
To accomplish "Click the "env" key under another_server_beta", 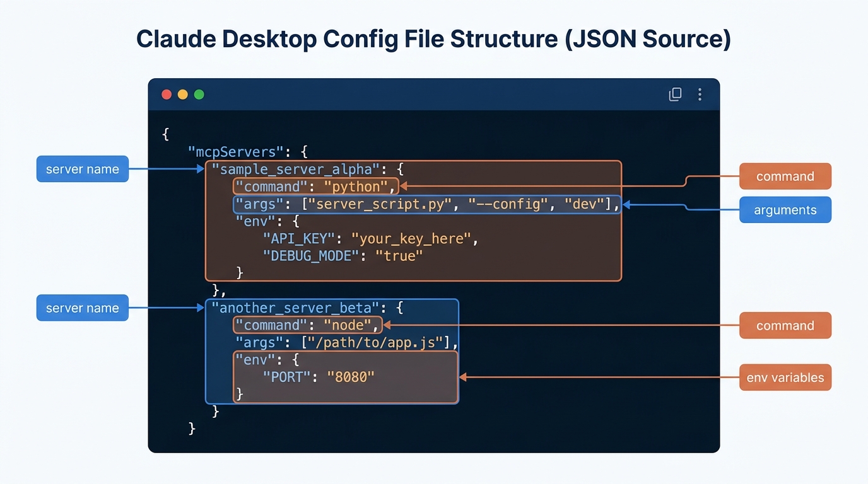I will (255, 360).
